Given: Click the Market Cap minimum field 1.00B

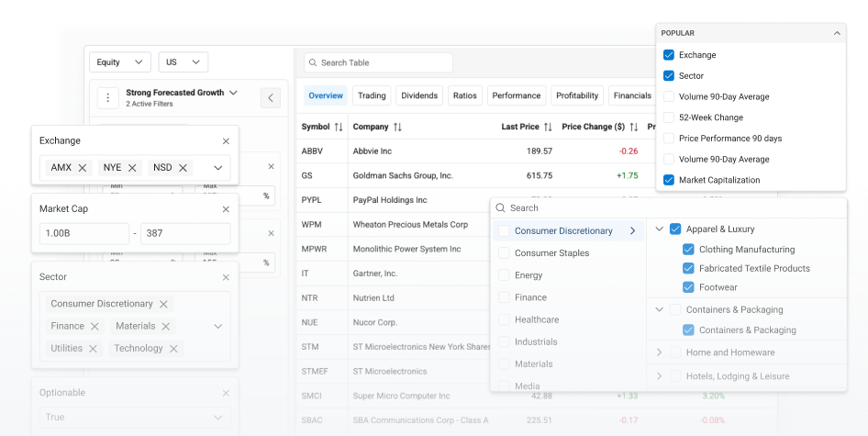Looking at the screenshot, I should click(84, 234).
